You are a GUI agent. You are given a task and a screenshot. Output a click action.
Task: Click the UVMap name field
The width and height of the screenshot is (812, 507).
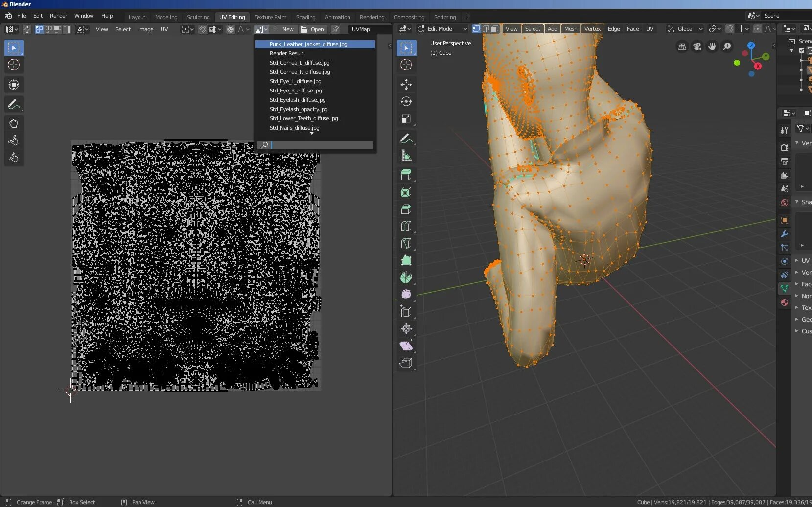pyautogui.click(x=370, y=29)
